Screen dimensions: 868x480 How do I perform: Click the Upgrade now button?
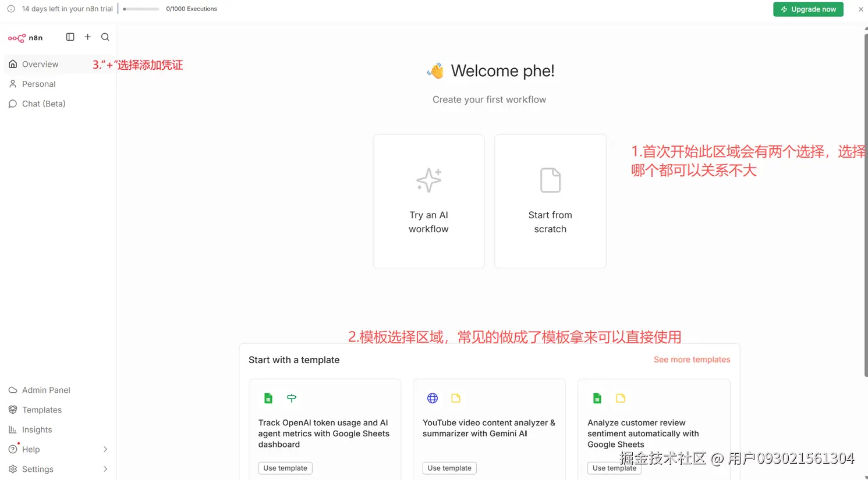point(808,9)
